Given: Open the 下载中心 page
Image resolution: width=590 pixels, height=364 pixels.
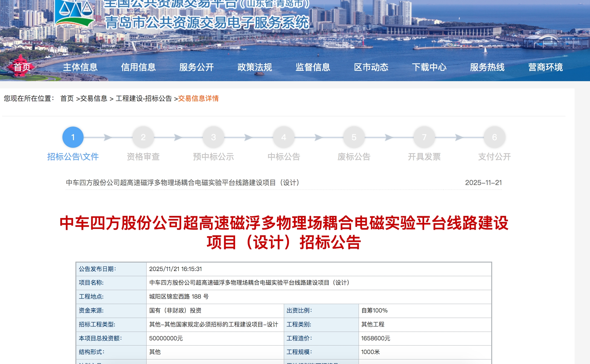Looking at the screenshot, I should [x=430, y=67].
